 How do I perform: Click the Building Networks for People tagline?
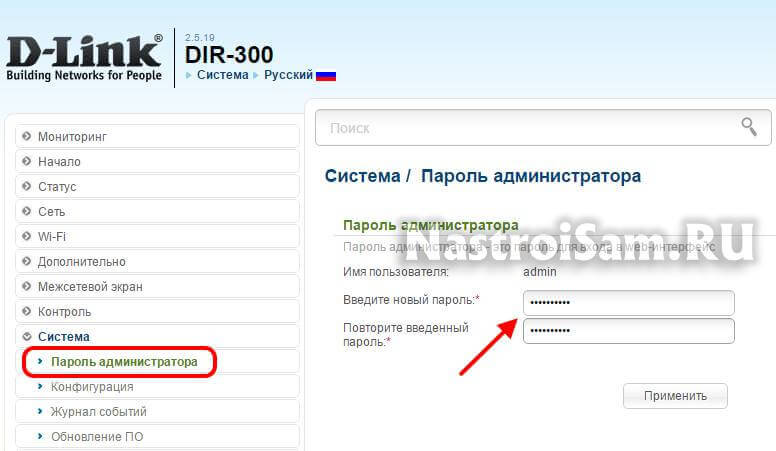tap(84, 75)
